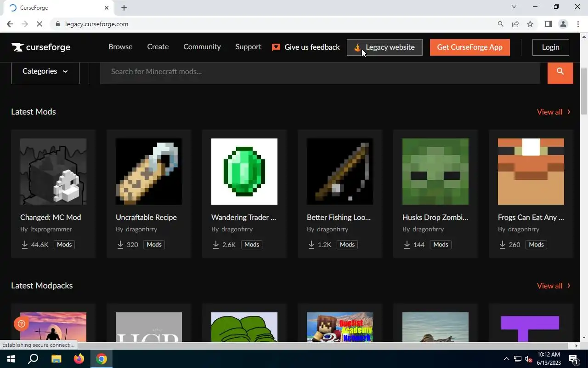Click the Uncraftable Recipe title
The height and width of the screenshot is (368, 588).
[x=146, y=217]
